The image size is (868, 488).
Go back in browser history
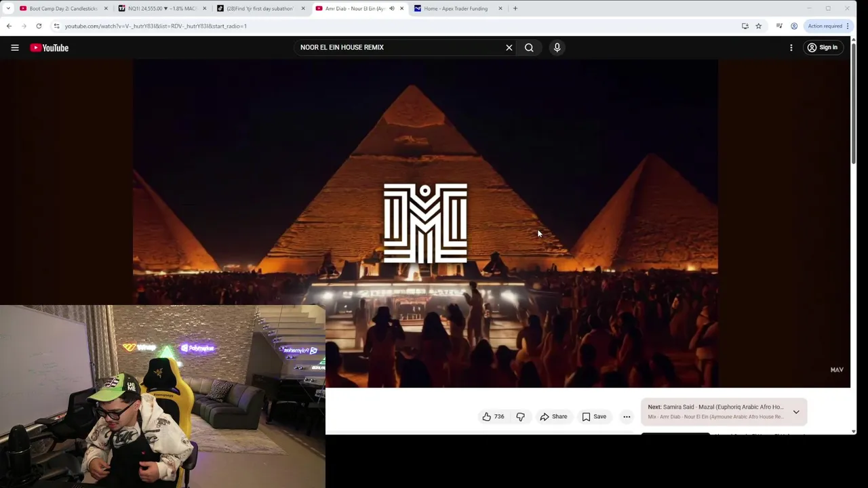[9, 26]
